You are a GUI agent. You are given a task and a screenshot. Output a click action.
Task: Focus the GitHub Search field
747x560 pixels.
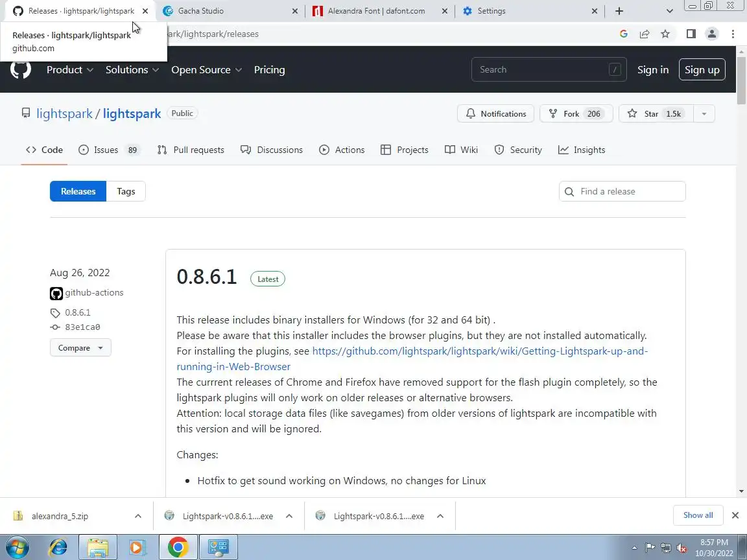click(549, 69)
